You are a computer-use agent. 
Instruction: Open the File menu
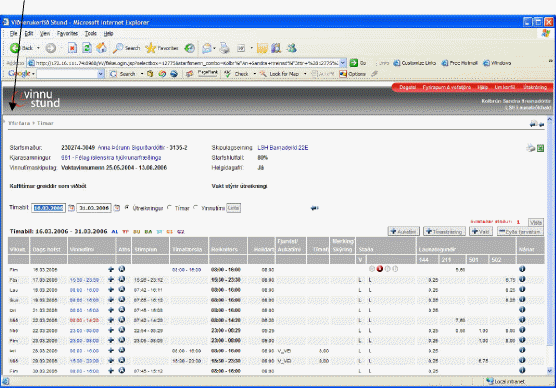coord(13,34)
